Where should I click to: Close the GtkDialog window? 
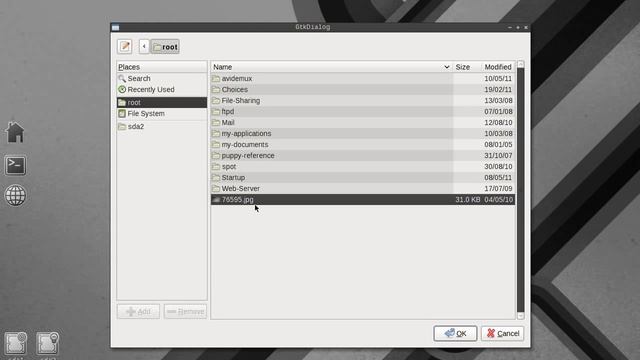(526, 27)
